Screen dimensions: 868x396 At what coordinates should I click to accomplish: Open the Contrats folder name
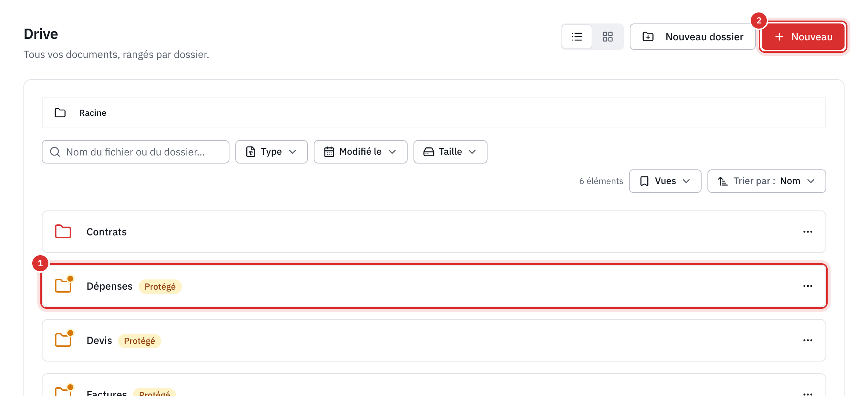107,232
